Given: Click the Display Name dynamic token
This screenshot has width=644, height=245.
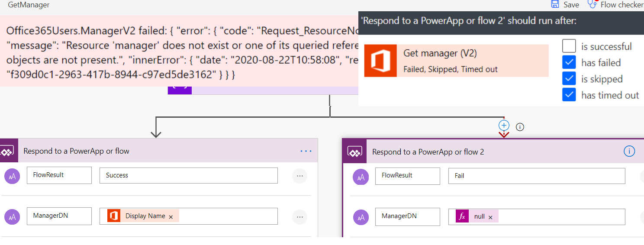Looking at the screenshot, I should coord(143,216).
